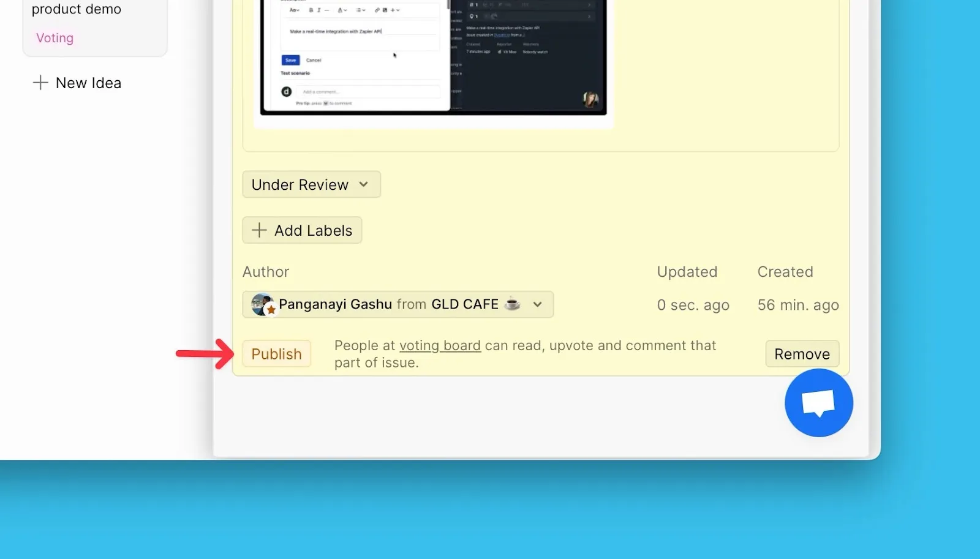Open the attached screenshot thumbnail
The image size is (980, 559).
click(x=433, y=58)
